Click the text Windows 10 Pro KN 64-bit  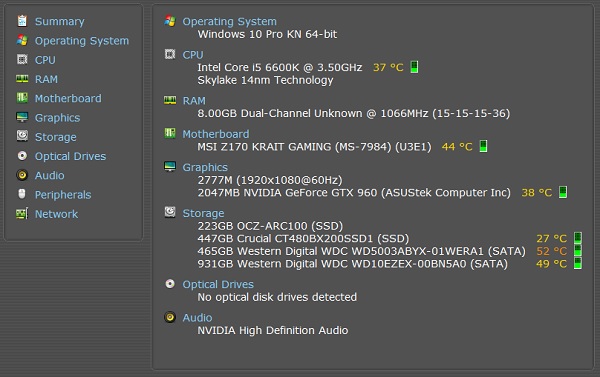pyautogui.click(x=267, y=34)
